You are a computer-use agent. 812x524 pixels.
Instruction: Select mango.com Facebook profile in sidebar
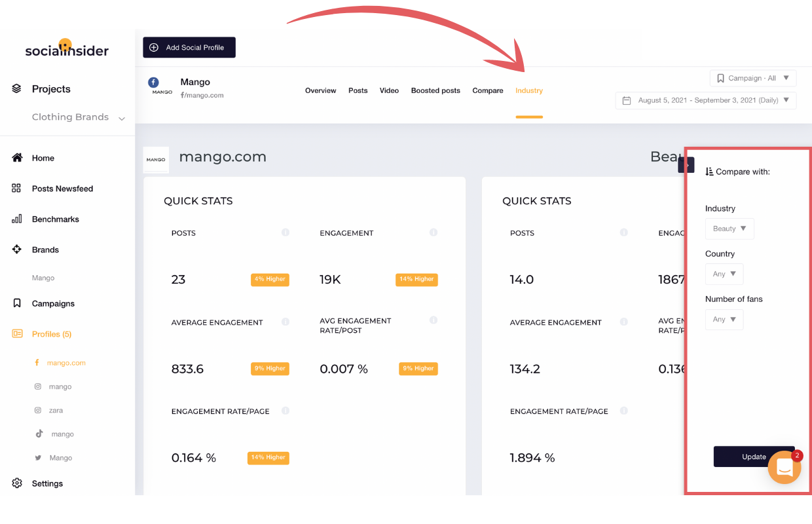[x=66, y=363]
